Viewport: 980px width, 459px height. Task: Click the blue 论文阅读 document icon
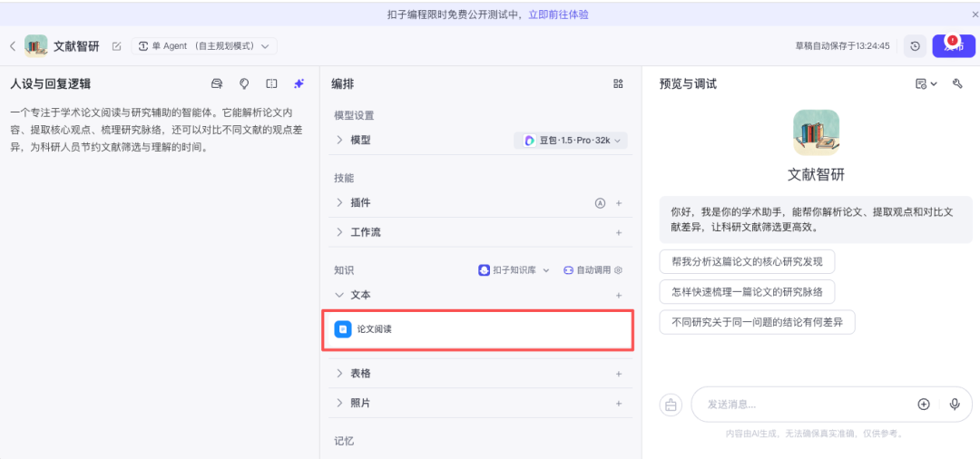pos(342,329)
